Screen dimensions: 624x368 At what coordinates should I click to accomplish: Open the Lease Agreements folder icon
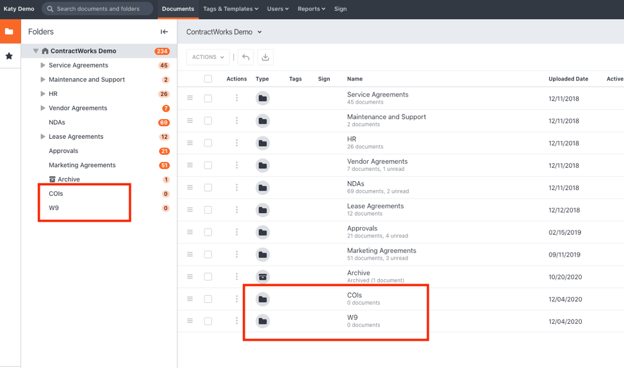[x=263, y=210]
